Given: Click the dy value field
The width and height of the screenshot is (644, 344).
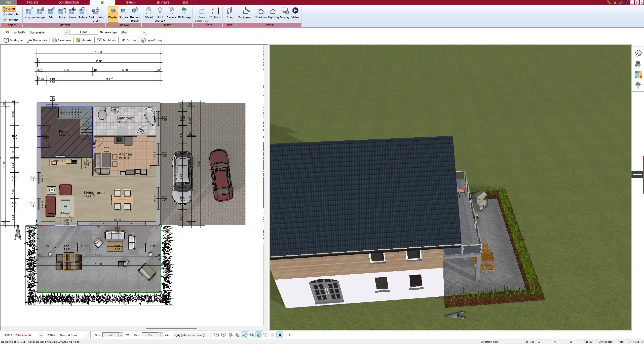Looking at the screenshot, I should [x=150, y=335].
